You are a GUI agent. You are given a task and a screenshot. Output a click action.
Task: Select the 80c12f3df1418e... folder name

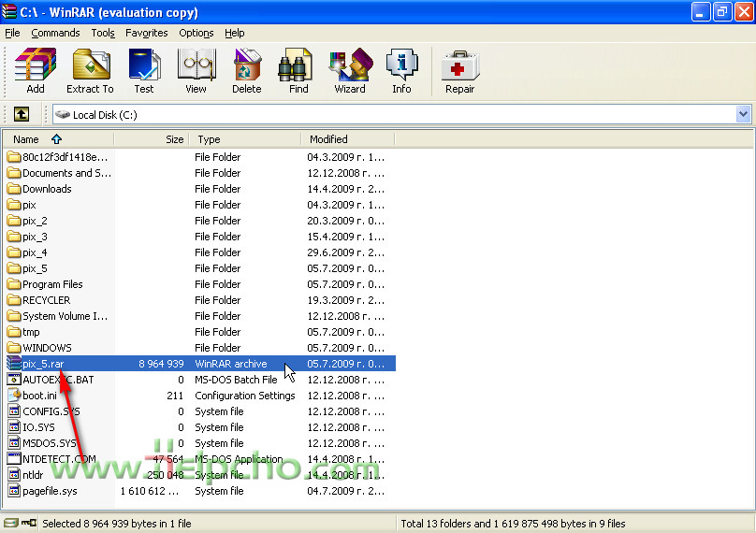[65, 157]
